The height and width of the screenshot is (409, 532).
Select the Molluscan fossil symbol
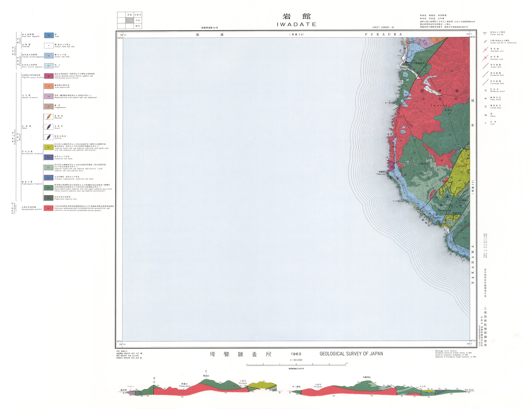486,90
